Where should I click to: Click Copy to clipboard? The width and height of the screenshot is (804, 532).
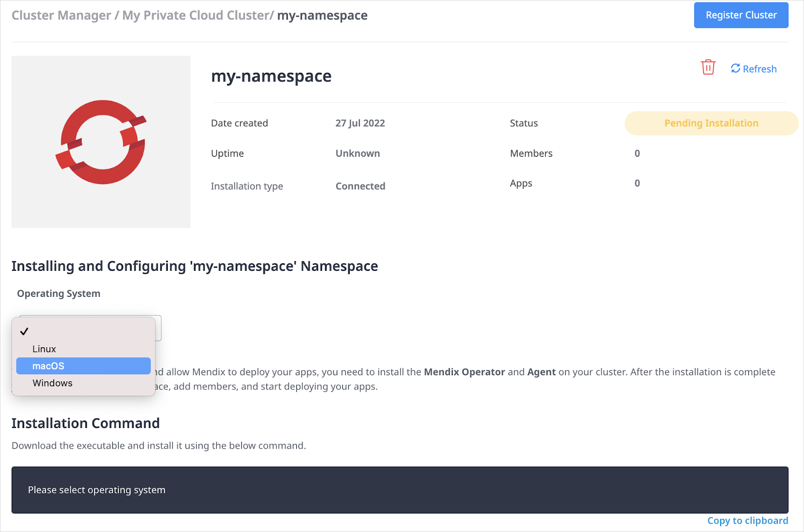pyautogui.click(x=748, y=520)
